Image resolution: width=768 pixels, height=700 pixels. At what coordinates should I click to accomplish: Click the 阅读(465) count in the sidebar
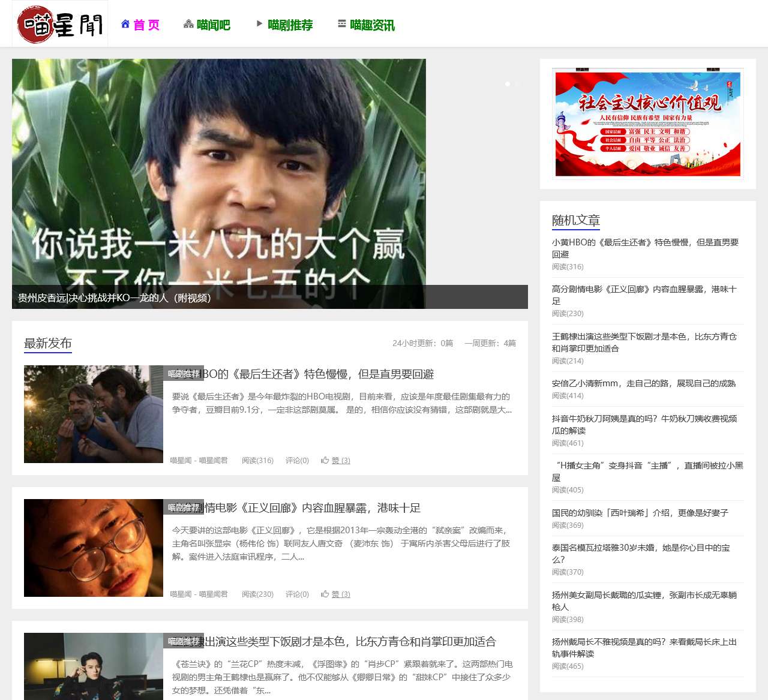coord(568,666)
